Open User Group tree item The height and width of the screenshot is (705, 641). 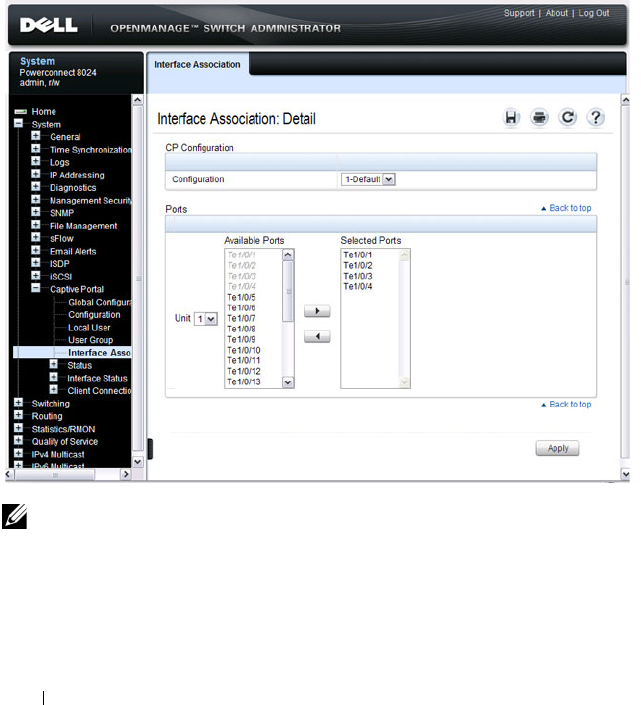pyautogui.click(x=90, y=340)
